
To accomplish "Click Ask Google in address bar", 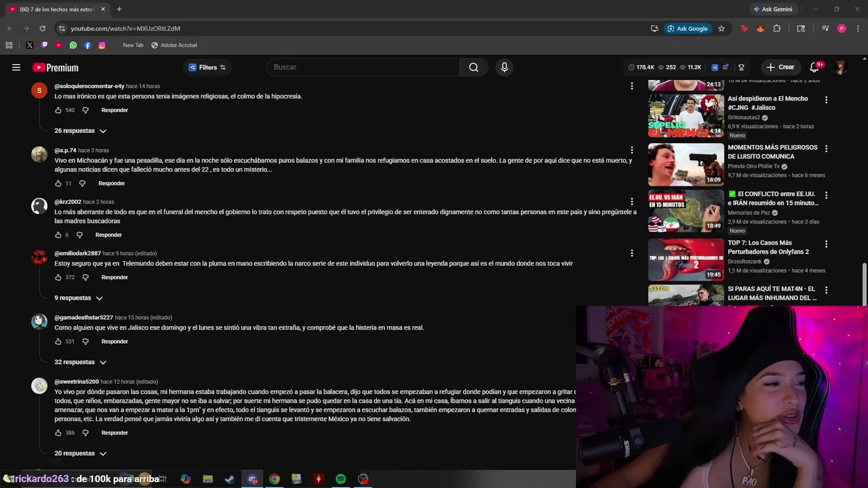I will pyautogui.click(x=688, y=28).
